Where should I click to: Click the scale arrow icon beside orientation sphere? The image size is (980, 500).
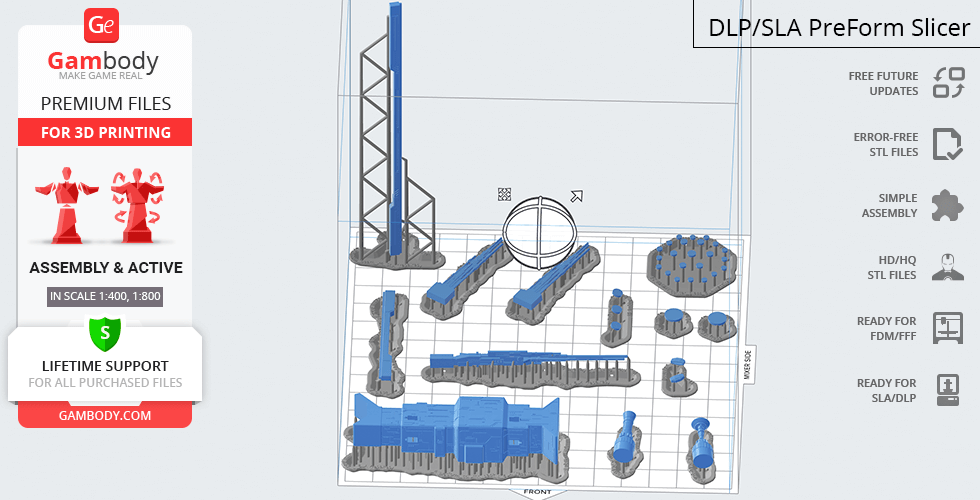[x=577, y=197]
